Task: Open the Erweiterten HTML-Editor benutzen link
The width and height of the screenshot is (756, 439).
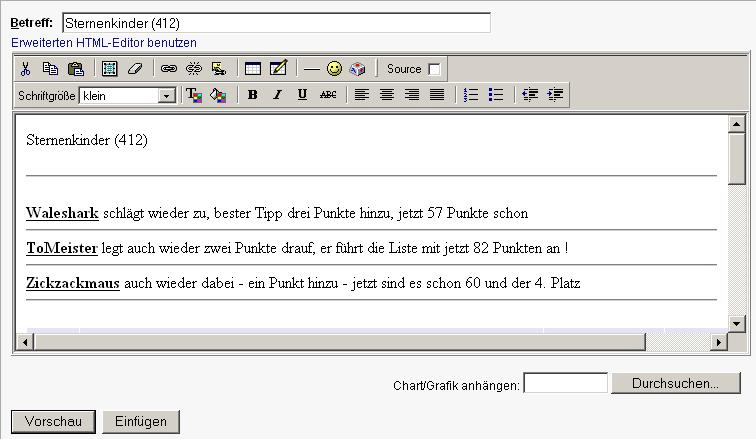Action: tap(104, 43)
